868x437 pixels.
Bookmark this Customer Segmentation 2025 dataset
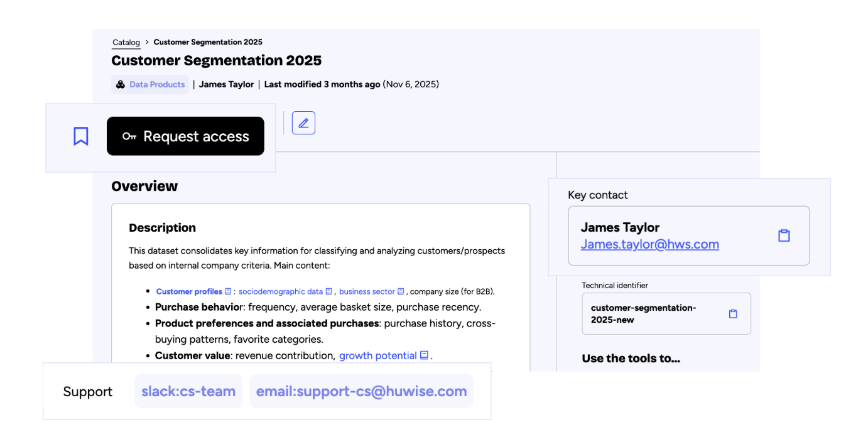click(x=81, y=136)
